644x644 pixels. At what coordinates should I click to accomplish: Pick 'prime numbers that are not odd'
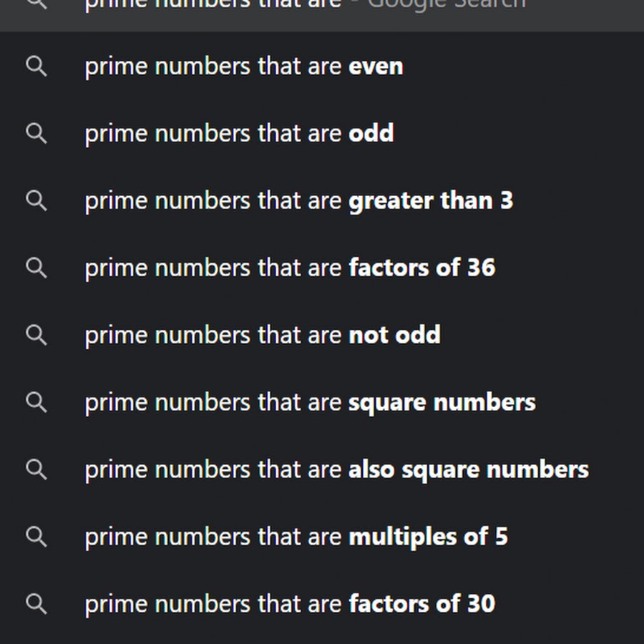[x=322, y=335]
